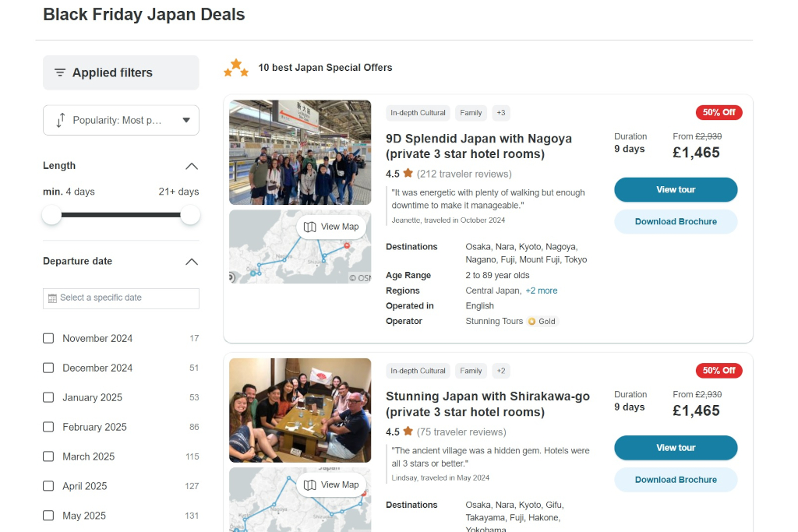
Task: Collapse the Departure date section
Action: (192, 262)
